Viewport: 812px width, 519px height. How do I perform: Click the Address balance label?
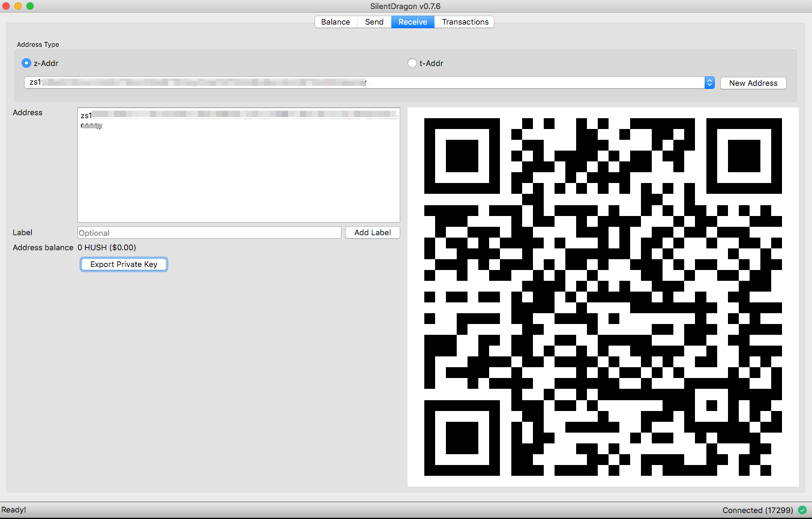(43, 247)
